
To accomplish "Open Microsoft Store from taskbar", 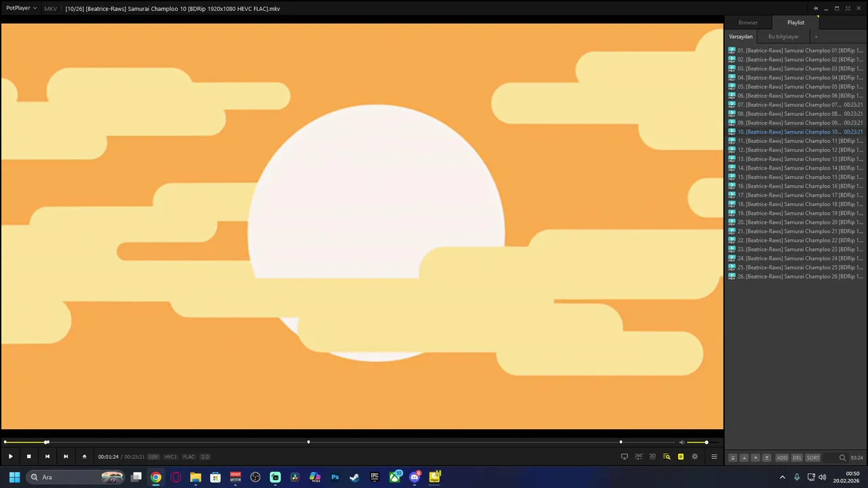I will point(216,477).
